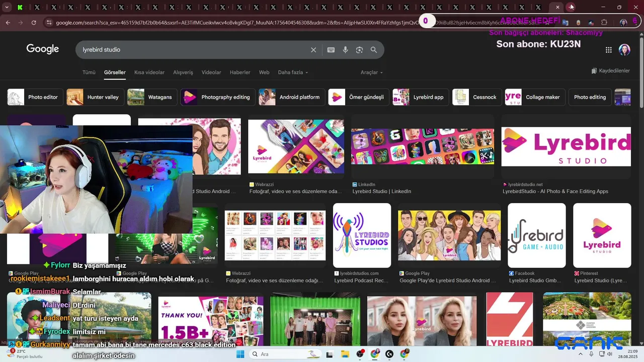Select the Ömer gündeşli chip
Viewport: 644px width, 362px height.
point(358,97)
